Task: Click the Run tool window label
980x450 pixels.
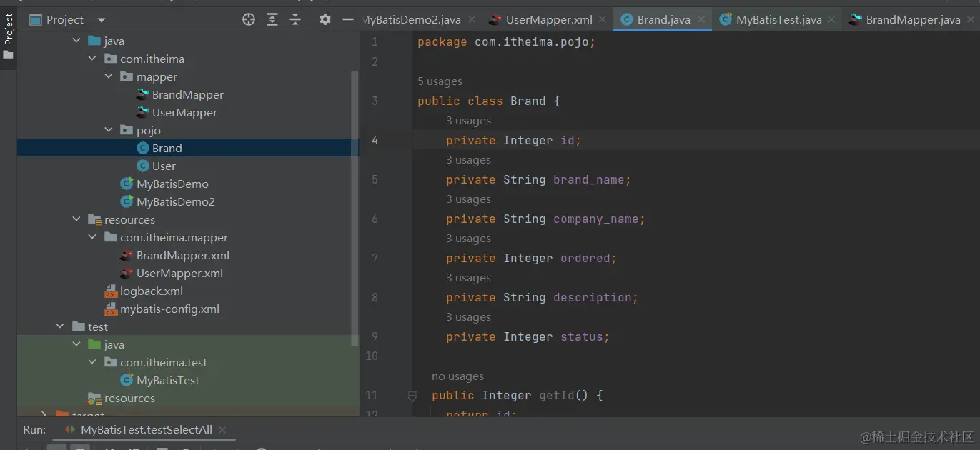Action: pos(34,430)
